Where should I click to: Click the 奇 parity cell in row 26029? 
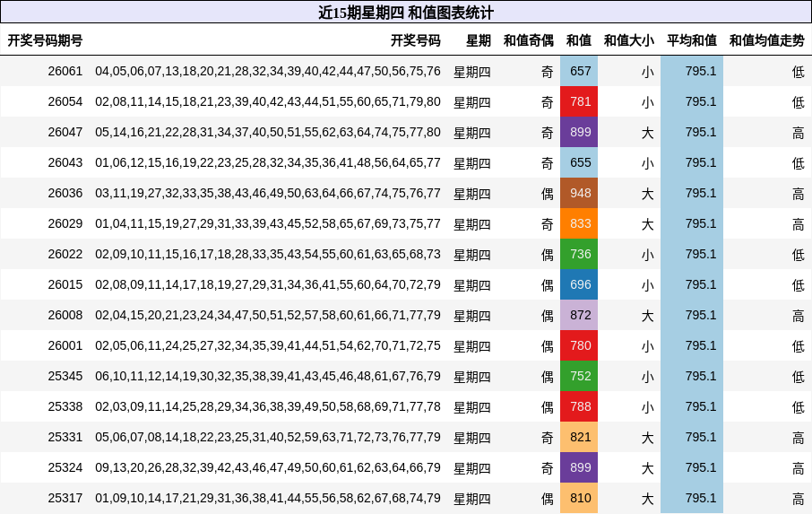(x=547, y=224)
